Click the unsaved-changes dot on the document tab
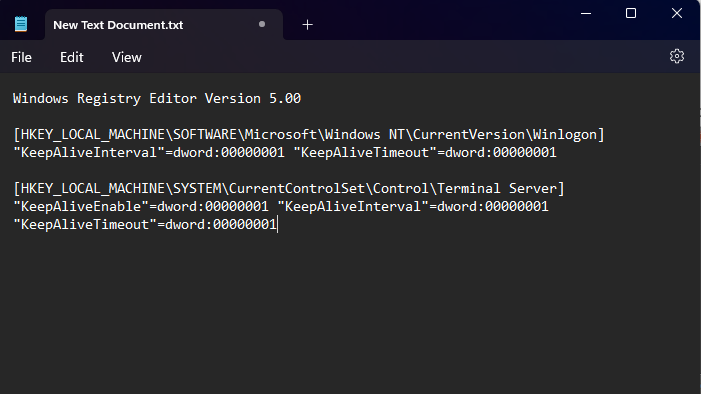The image size is (701, 394). [x=262, y=24]
